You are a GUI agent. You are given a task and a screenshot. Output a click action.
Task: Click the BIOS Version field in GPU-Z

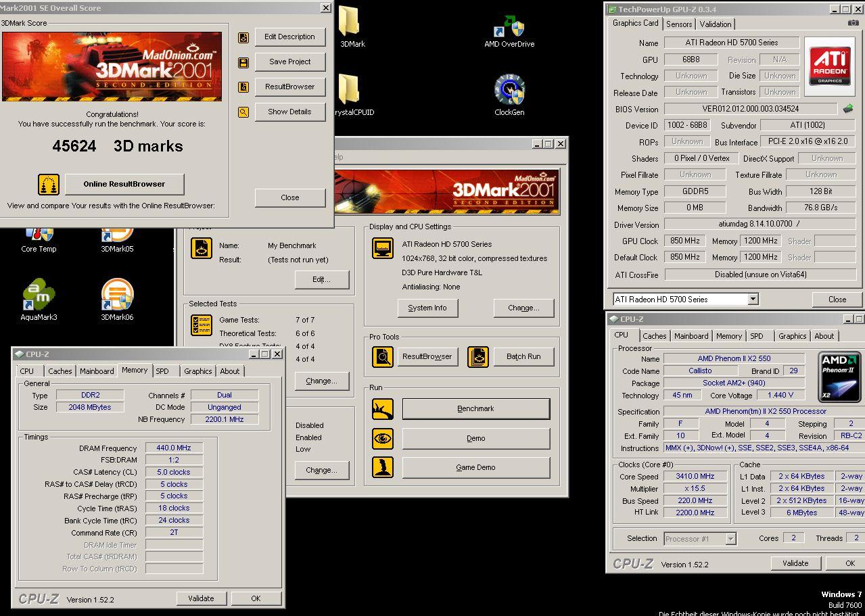pos(751,109)
